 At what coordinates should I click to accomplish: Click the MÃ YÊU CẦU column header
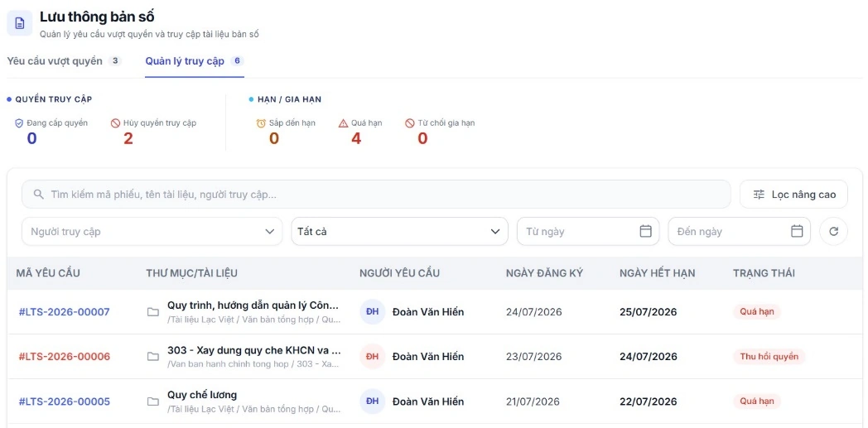tap(48, 273)
